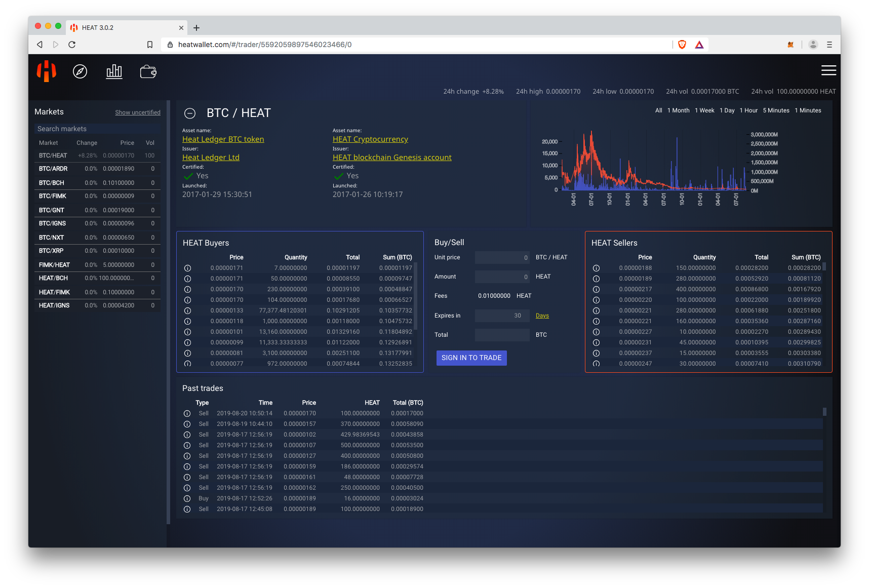The height and width of the screenshot is (588, 869).
Task: Click info icon for buyer order 230.00000000
Action: click(x=187, y=289)
